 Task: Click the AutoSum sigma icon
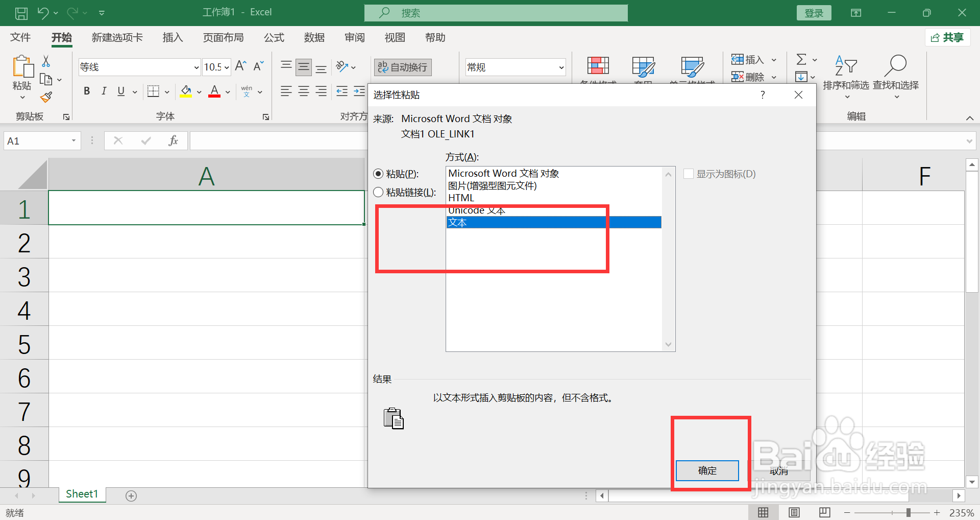tap(801, 59)
